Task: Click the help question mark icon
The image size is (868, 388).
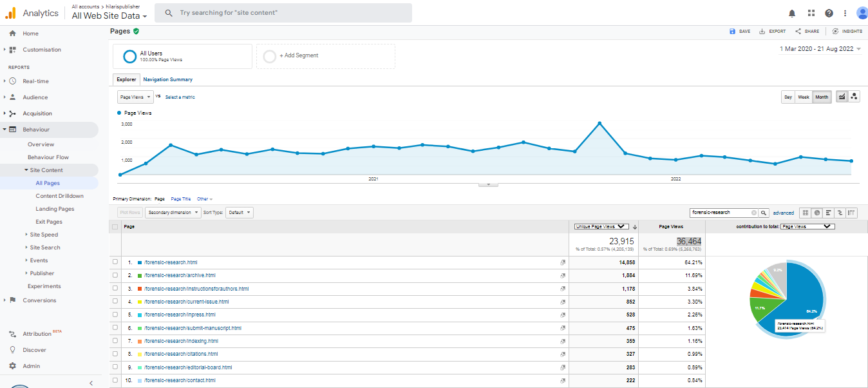Action: pos(829,13)
